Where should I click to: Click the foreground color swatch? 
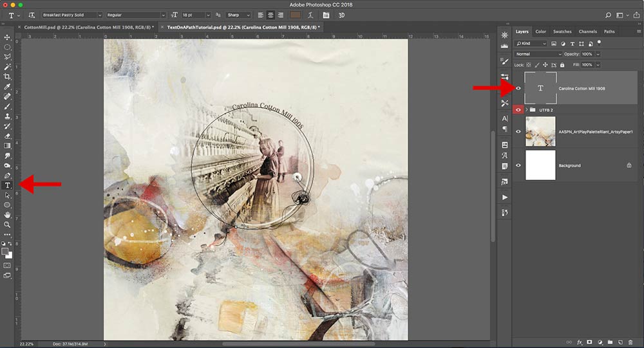coord(5,251)
